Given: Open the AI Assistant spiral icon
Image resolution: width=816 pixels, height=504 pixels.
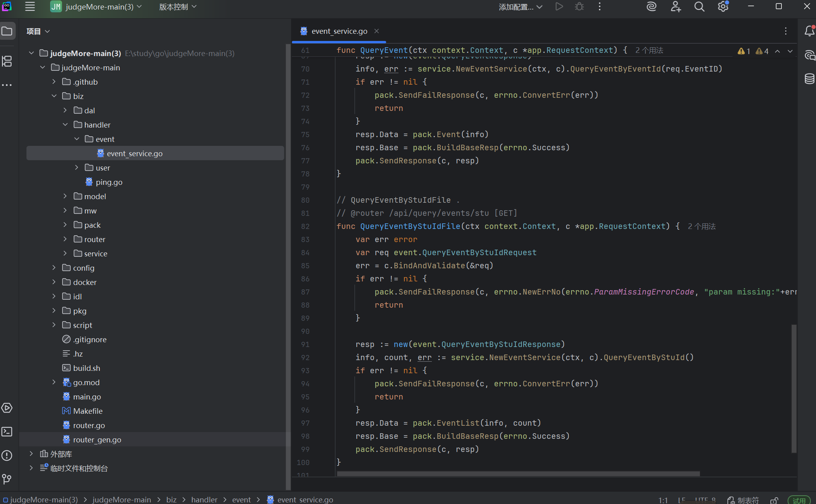Looking at the screenshot, I should pyautogui.click(x=651, y=7).
